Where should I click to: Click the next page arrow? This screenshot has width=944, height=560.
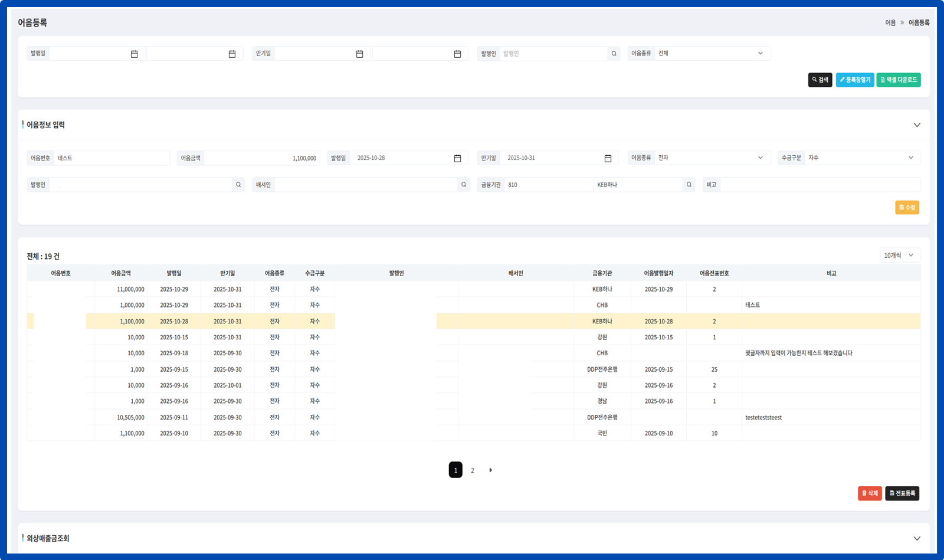coord(490,470)
